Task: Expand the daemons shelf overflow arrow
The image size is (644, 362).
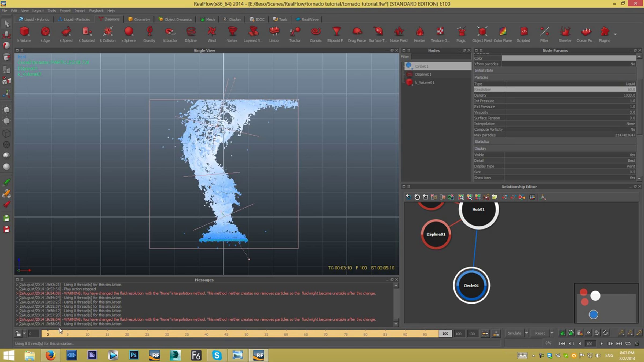Action: coord(615,34)
